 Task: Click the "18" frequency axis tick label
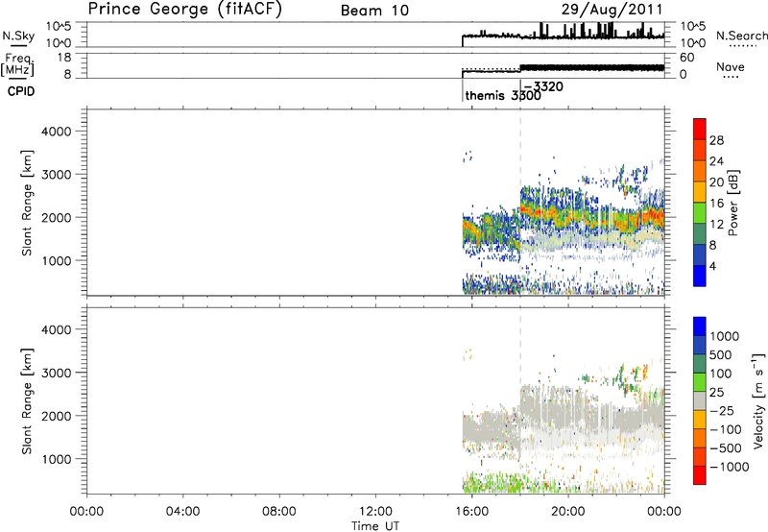[x=64, y=58]
